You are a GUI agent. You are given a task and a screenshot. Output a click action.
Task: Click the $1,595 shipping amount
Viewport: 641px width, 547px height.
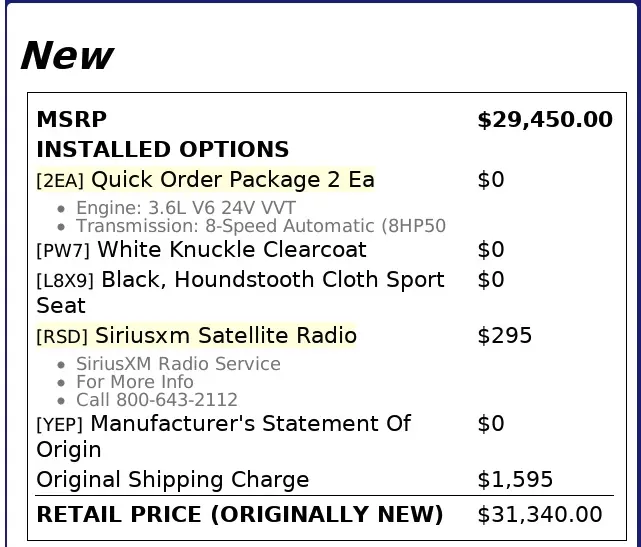[x=515, y=480]
